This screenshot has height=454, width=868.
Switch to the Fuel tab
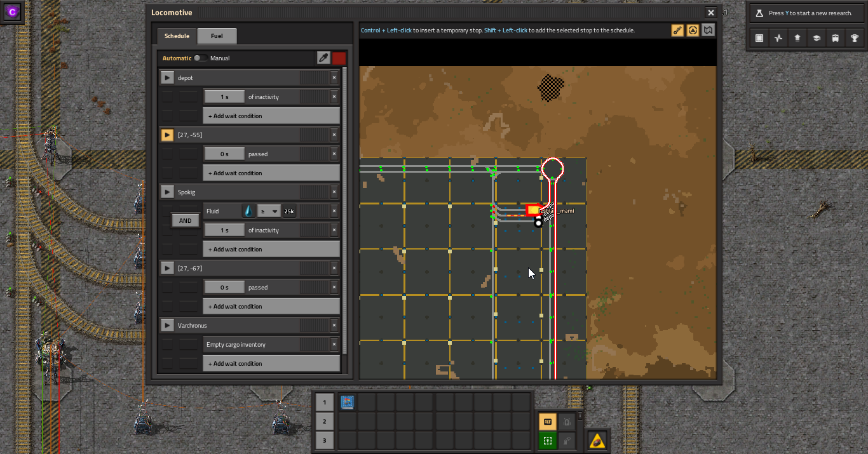pos(217,36)
